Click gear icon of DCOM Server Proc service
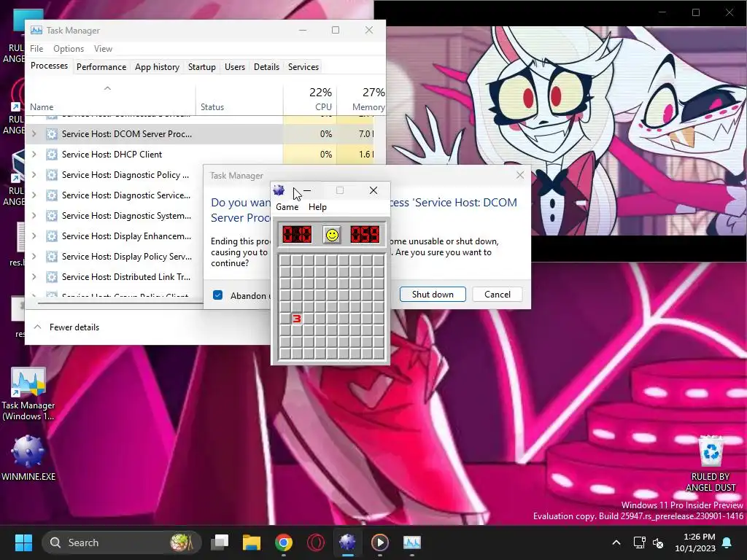Viewport: 747px width, 560px height. click(52, 134)
